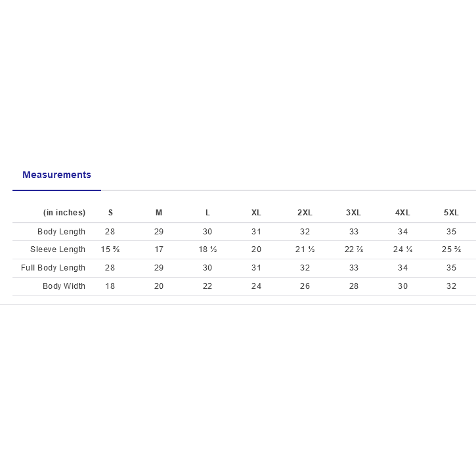This screenshot has height=476, width=476.
Task: Click the Body Width row label
Action: tap(64, 286)
